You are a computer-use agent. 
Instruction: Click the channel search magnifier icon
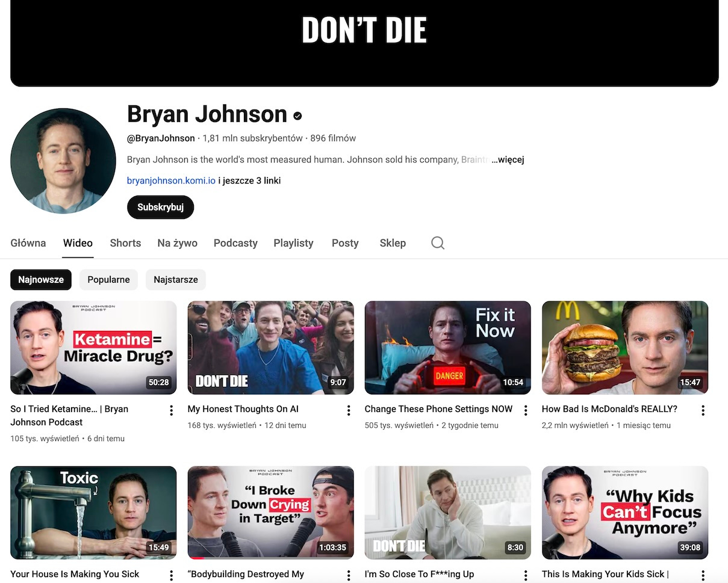(438, 243)
